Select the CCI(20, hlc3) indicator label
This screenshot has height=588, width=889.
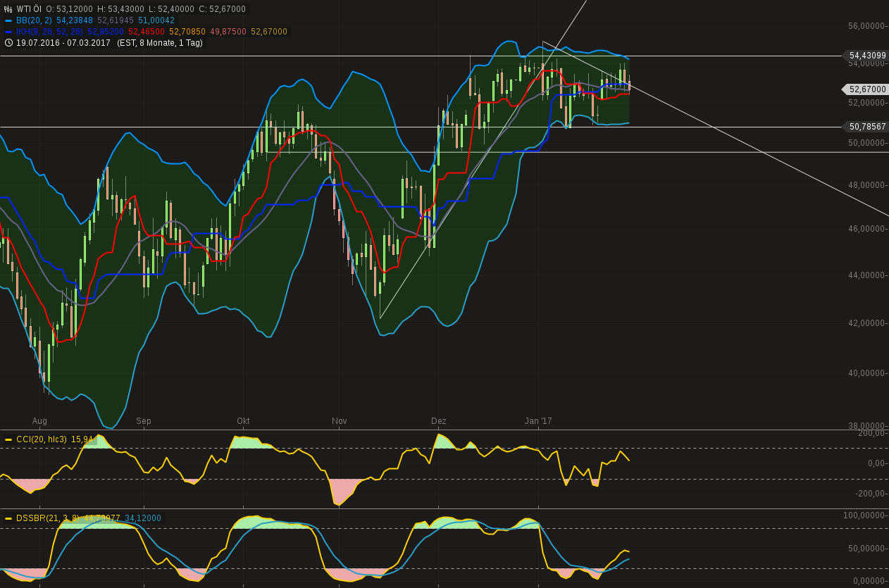click(x=41, y=439)
